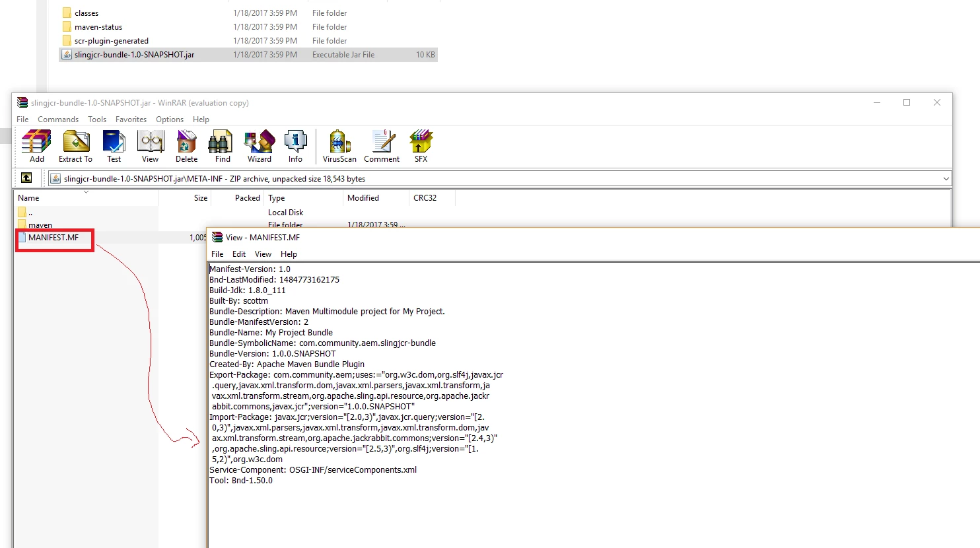This screenshot has width=980, height=548.
Task: Click the maven folder icon in the archive
Action: 22,224
